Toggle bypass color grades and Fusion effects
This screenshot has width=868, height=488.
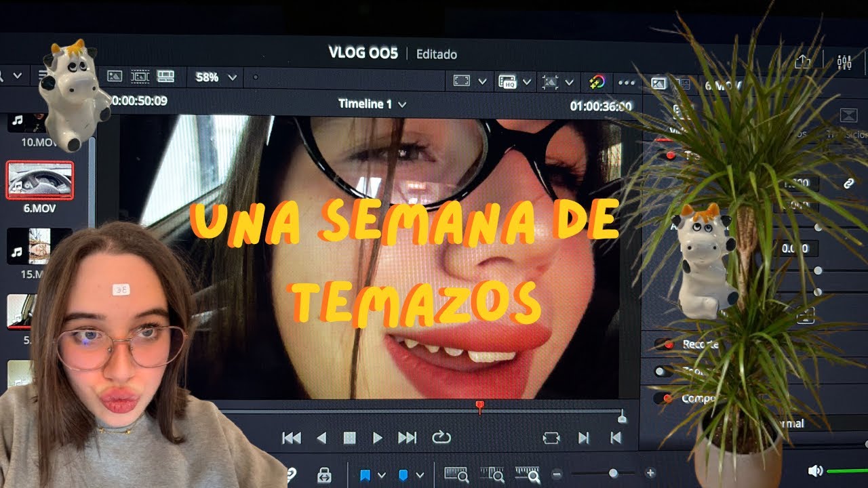tap(597, 82)
